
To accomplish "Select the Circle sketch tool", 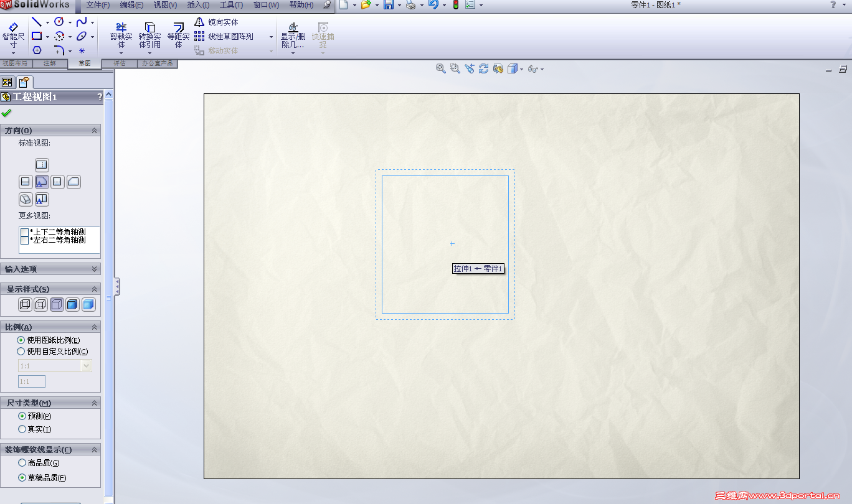I will pos(59,22).
